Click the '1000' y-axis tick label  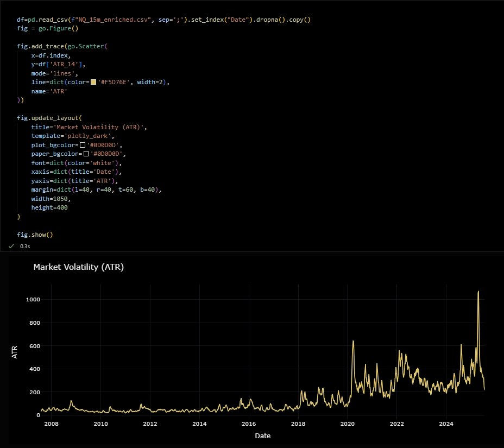tap(33, 300)
